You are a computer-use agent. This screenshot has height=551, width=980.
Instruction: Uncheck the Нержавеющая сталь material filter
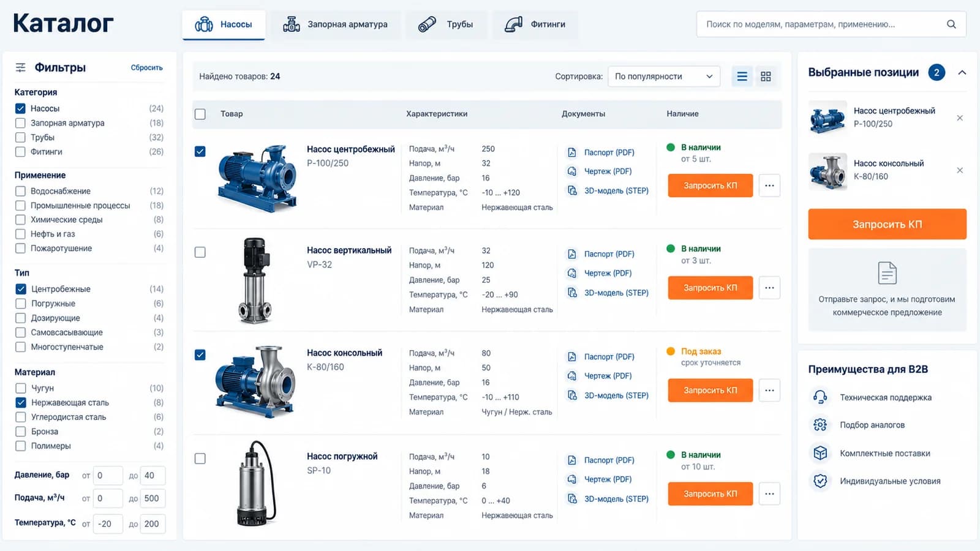click(20, 403)
